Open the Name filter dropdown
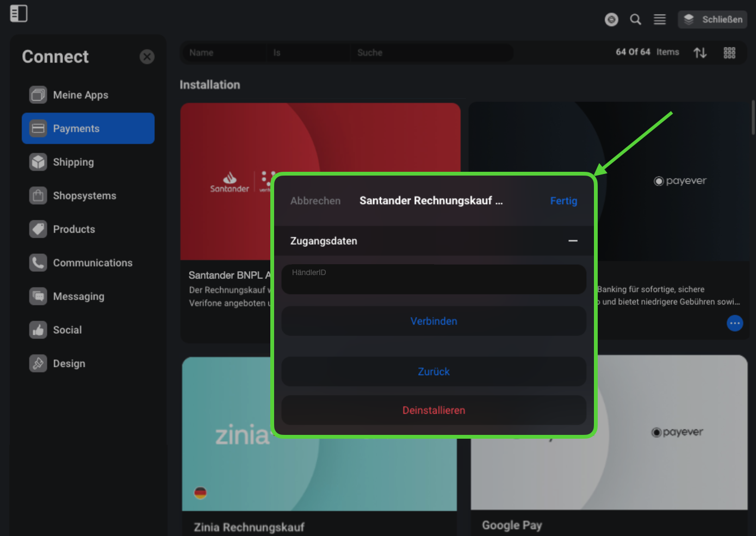 pyautogui.click(x=224, y=53)
